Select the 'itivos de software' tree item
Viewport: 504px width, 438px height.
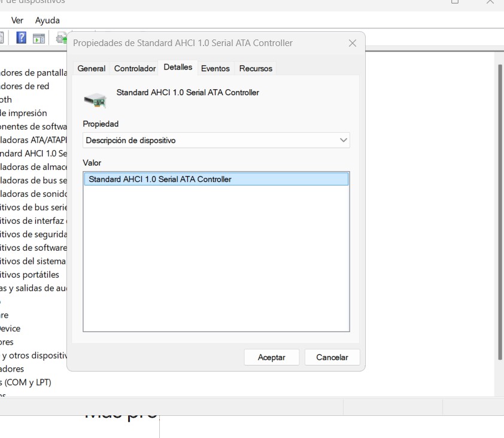34,248
